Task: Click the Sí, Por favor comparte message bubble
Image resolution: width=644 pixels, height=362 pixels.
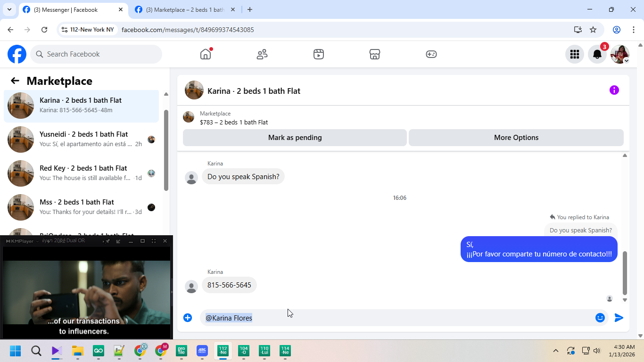Action: pyautogui.click(x=539, y=249)
